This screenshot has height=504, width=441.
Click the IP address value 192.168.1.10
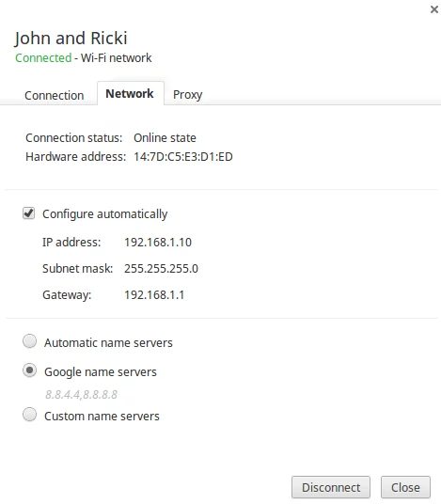coord(158,243)
